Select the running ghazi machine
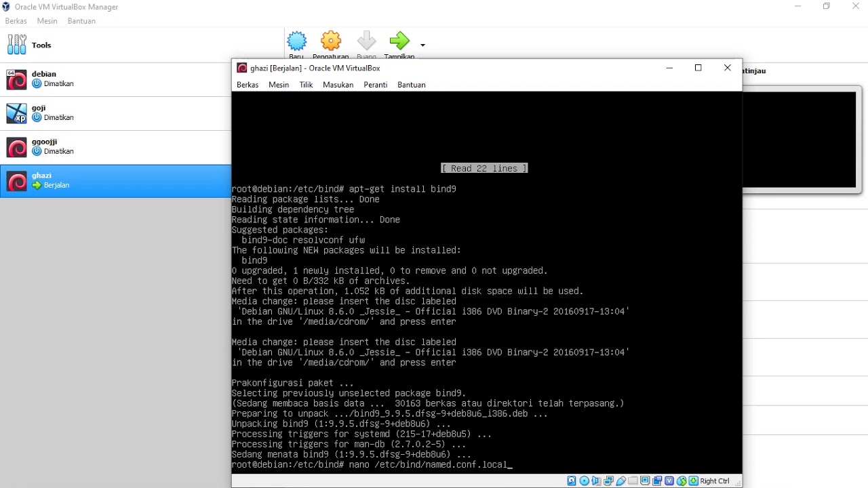 point(115,181)
